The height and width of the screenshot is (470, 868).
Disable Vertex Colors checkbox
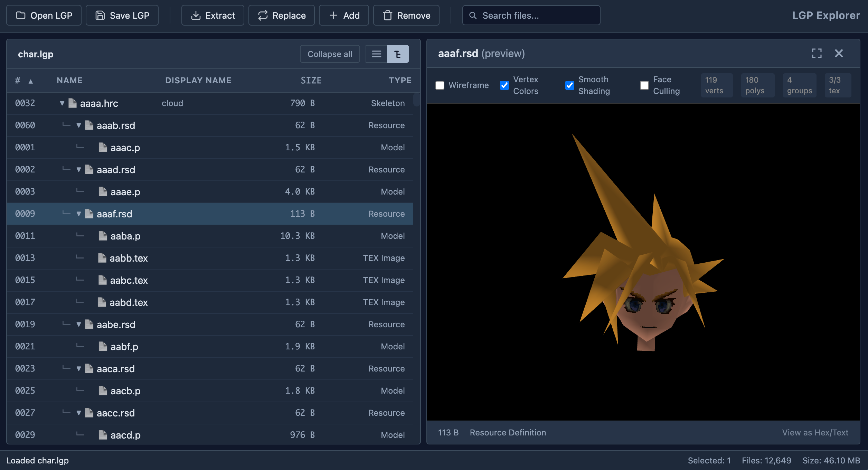click(x=504, y=85)
